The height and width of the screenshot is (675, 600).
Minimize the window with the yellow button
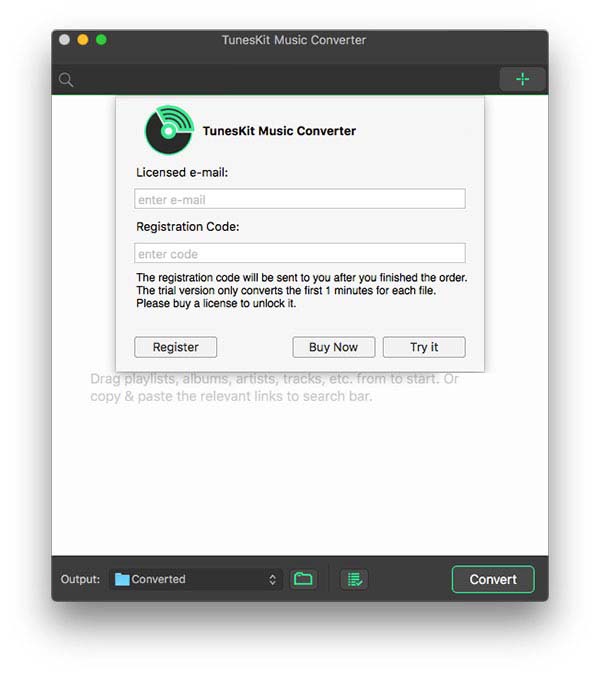pyautogui.click(x=83, y=40)
